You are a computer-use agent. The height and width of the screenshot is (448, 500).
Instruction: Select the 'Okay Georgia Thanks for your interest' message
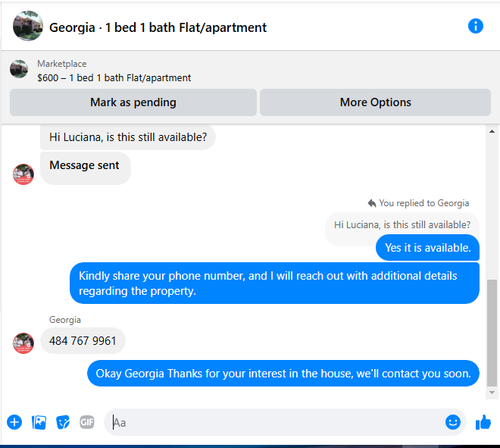[283, 373]
